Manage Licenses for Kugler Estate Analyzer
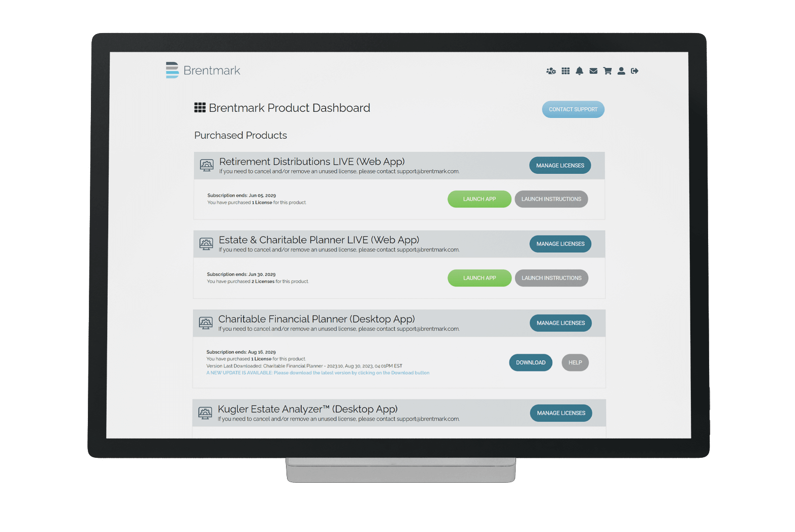Screen dimensions: 795x532 pos(561,413)
